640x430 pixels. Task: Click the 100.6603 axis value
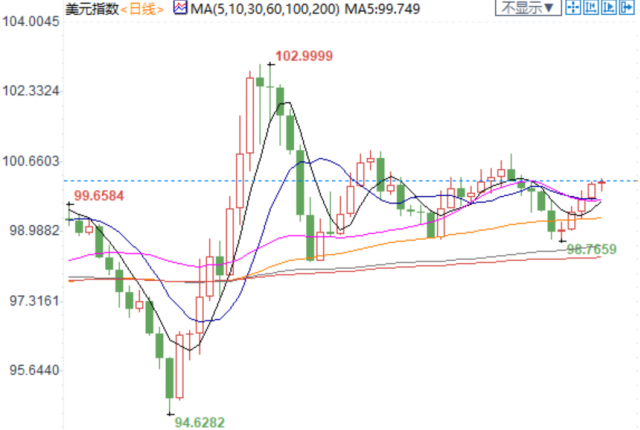pyautogui.click(x=31, y=161)
